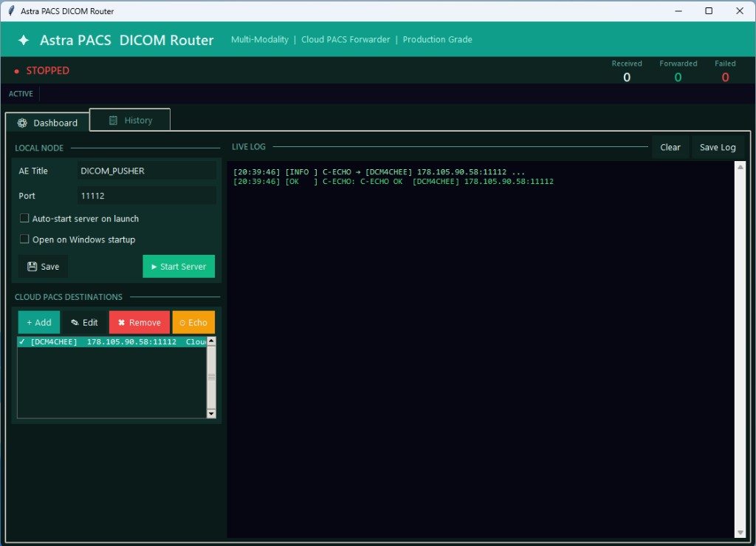
Task: Click the feather app icon in title bar
Action: click(11, 10)
